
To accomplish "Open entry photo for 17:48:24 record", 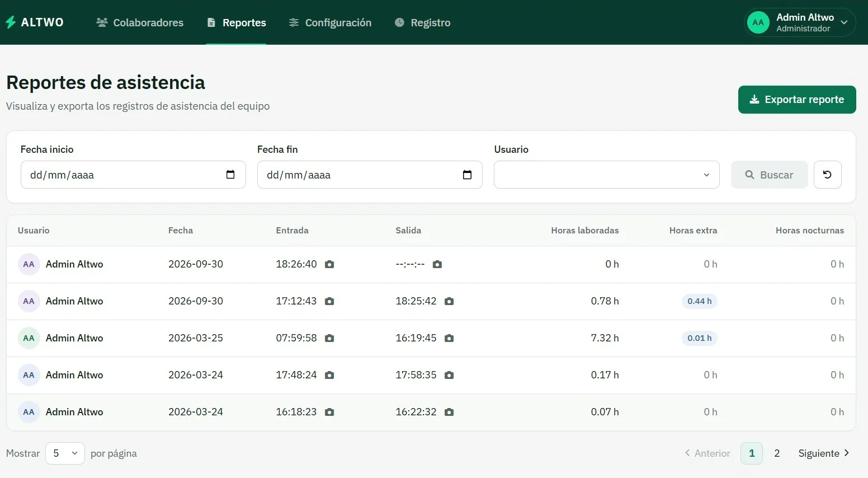I will click(x=329, y=375).
